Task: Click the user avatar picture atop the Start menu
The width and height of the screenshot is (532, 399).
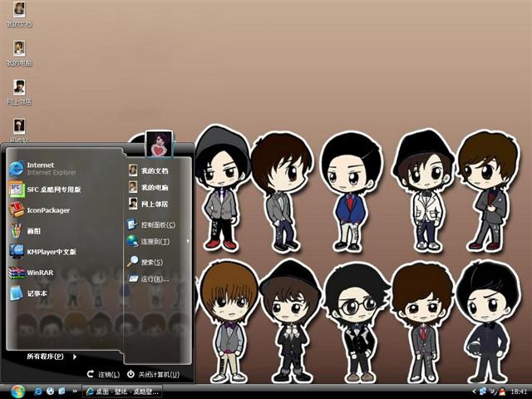Action: coord(159,144)
